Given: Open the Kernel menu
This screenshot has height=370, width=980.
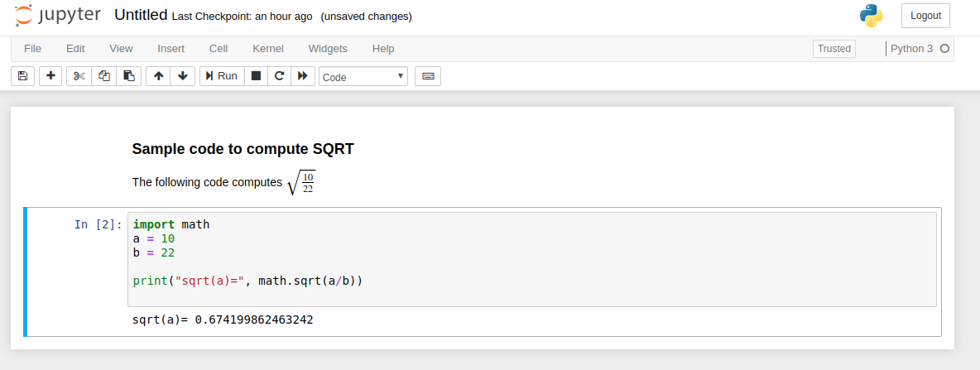Looking at the screenshot, I should coord(268,49).
